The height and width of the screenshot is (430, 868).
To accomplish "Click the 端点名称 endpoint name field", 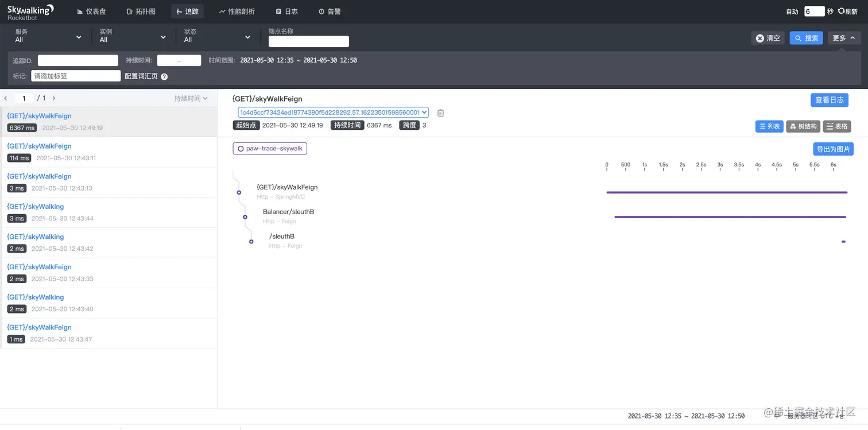I will point(309,41).
